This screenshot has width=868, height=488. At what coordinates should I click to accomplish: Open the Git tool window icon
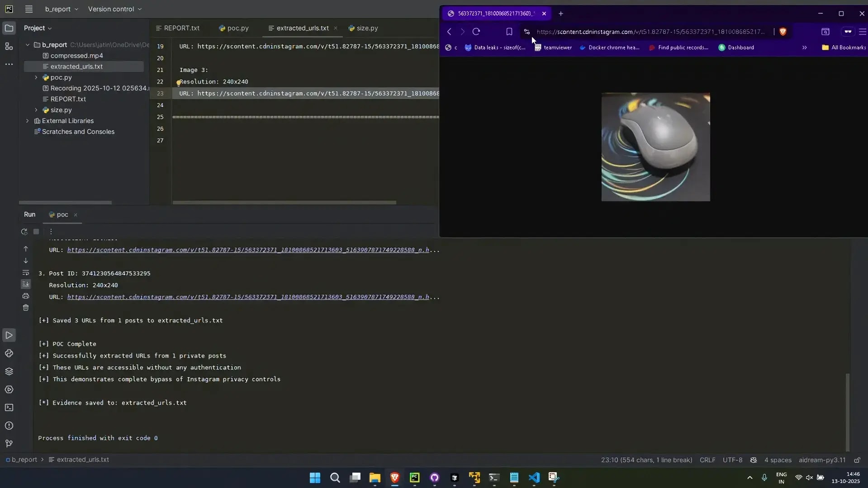(x=9, y=444)
